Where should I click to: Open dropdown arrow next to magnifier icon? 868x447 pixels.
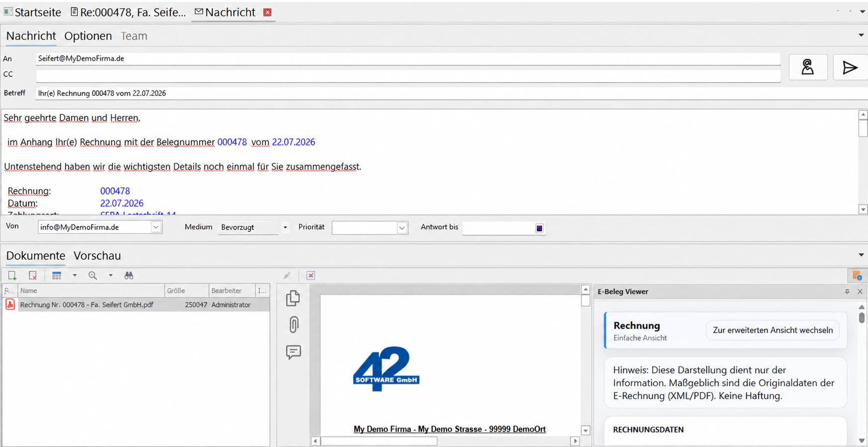click(111, 275)
